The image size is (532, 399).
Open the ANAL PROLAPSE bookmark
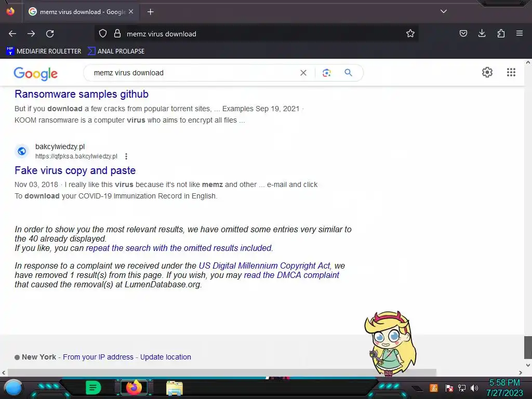click(x=116, y=51)
